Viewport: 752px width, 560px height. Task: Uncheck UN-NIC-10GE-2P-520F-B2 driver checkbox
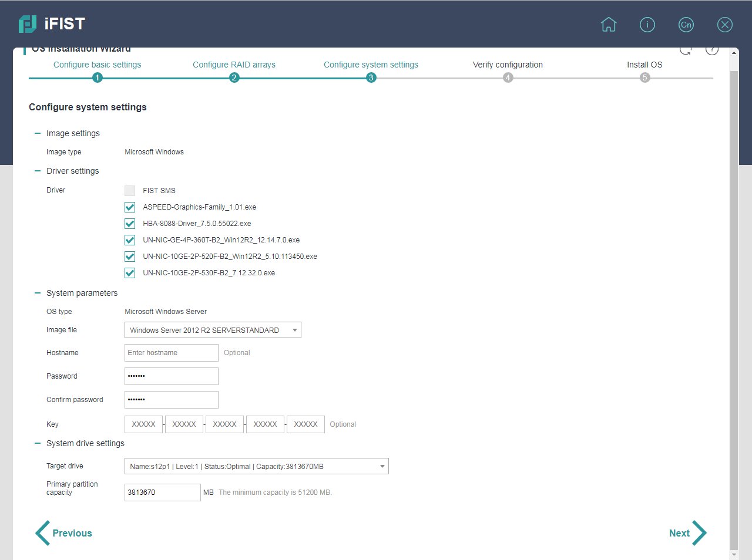[x=130, y=257]
